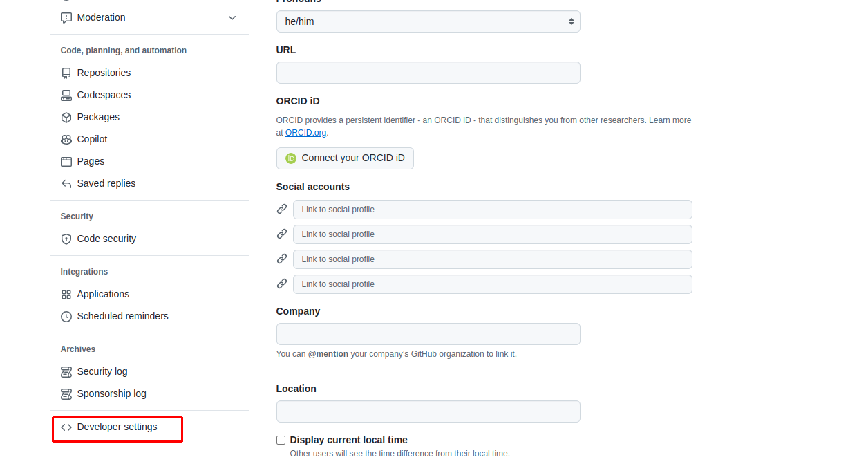Open the ORCID.org link
The height and width of the screenshot is (473, 868).
305,132
